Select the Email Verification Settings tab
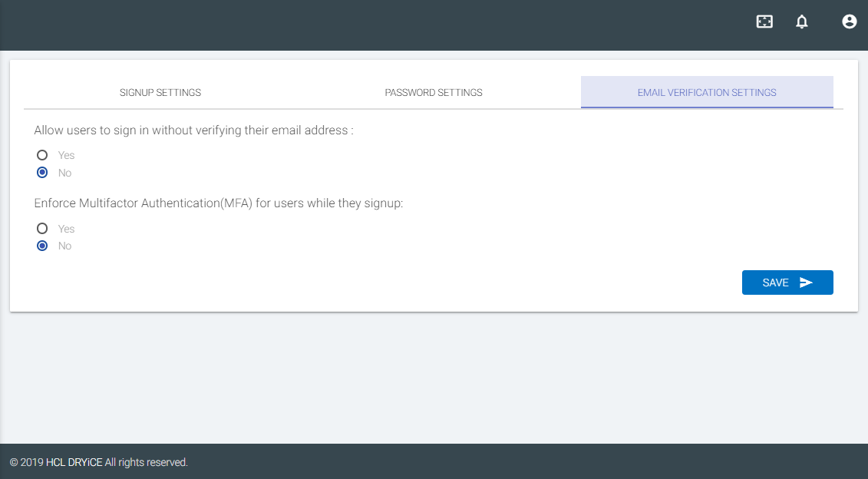Viewport: 868px width, 479px height. [x=707, y=93]
